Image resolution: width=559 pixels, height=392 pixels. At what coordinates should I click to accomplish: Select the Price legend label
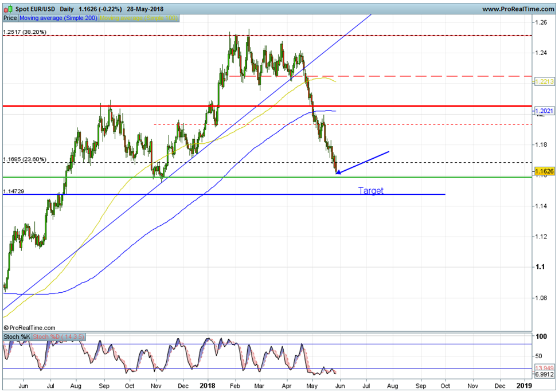[10, 18]
